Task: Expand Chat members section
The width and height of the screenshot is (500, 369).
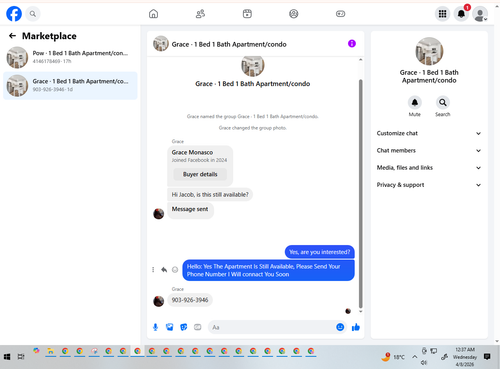Action: 429,151
